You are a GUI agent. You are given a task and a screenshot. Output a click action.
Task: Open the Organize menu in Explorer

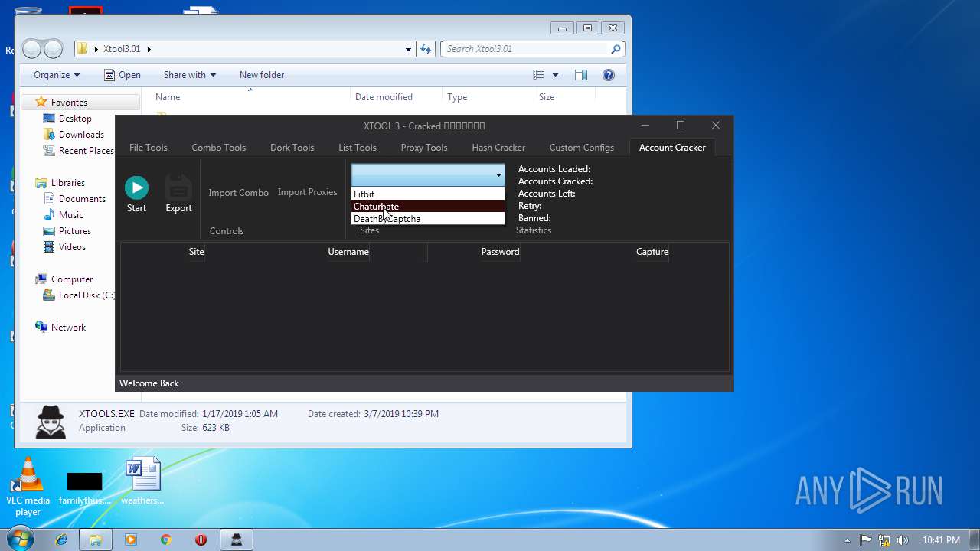pos(57,75)
